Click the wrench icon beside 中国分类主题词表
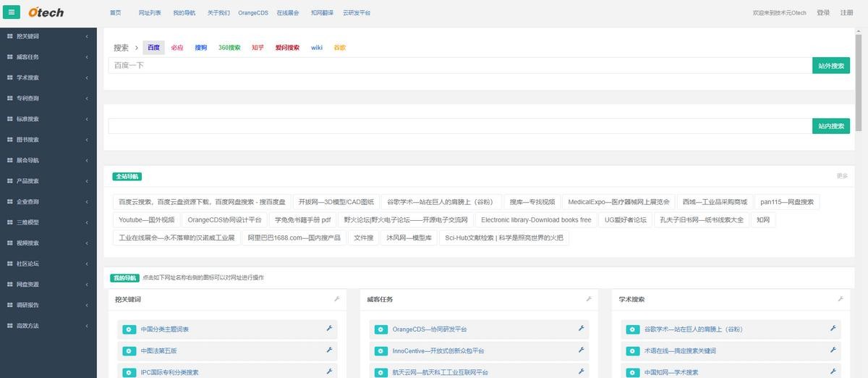Screen dimensions: 868x378 pos(329,329)
